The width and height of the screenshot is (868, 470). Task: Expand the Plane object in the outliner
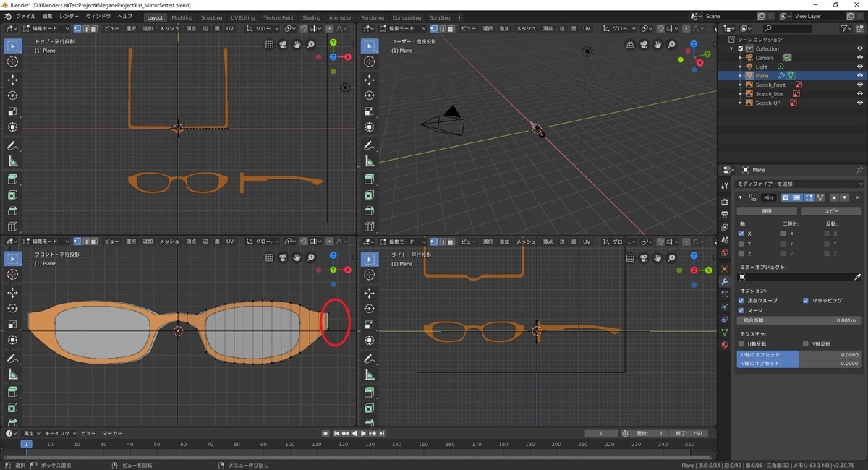[741, 76]
